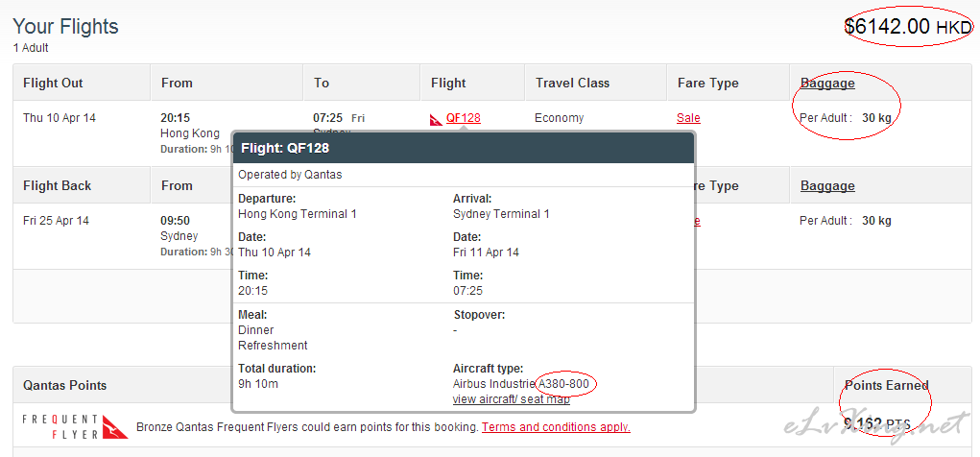Screen dimensions: 980x457
Task: Open the Terms and conditions apply link
Action: (x=556, y=427)
